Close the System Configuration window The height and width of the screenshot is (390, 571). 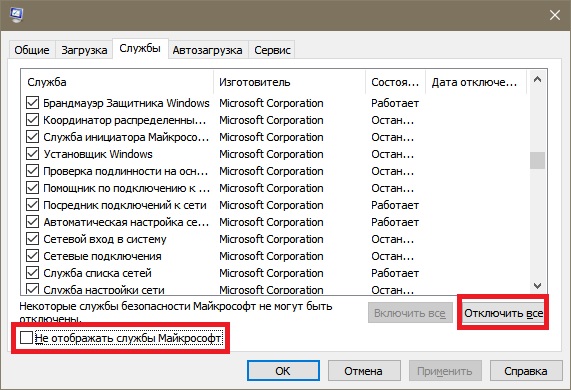(x=555, y=15)
